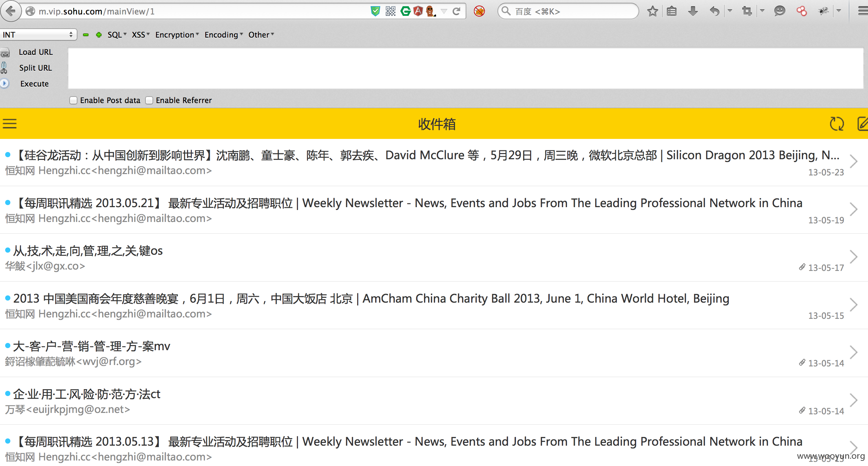Image resolution: width=868 pixels, height=466 pixels.
Task: Click the red no-script blocked icon
Action: pyautogui.click(x=479, y=11)
